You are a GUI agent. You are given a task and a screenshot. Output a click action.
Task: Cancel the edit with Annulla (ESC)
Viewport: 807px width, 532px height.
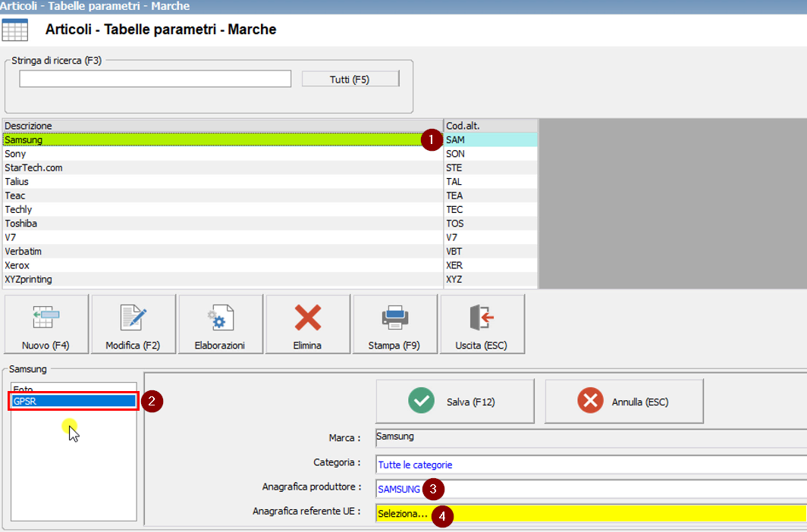pos(623,402)
